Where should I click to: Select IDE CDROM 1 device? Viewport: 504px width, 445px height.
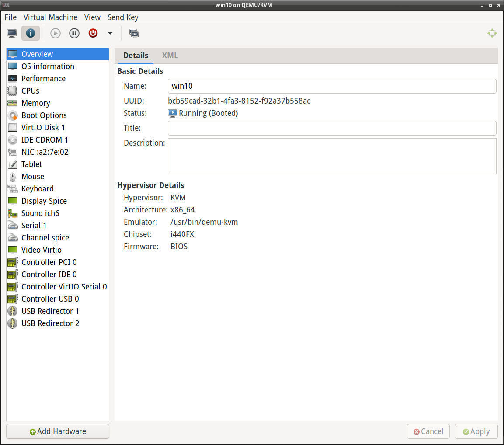pyautogui.click(x=58, y=139)
